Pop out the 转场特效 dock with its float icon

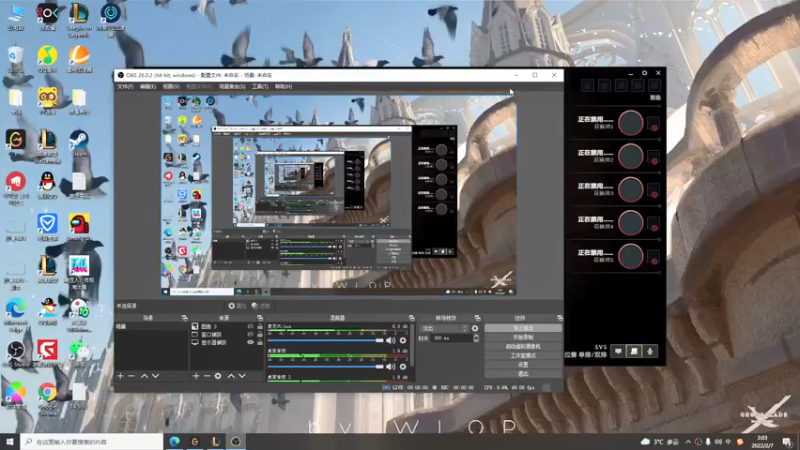[477, 318]
